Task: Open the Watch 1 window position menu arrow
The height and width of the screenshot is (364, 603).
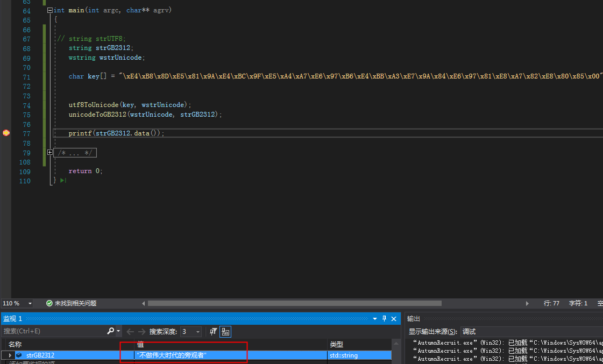Action: [375, 319]
